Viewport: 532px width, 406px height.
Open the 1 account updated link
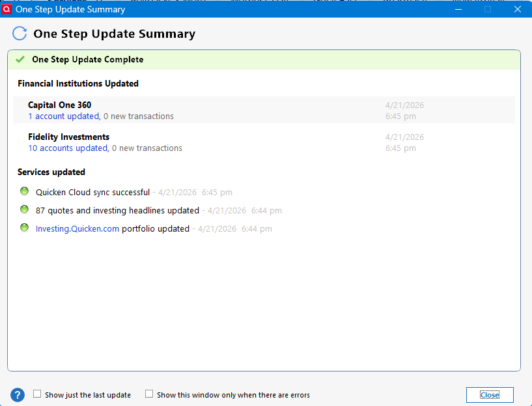63,116
